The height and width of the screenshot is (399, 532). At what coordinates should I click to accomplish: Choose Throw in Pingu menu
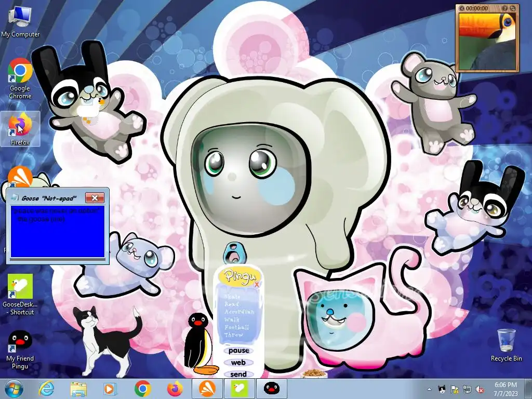pyautogui.click(x=233, y=335)
